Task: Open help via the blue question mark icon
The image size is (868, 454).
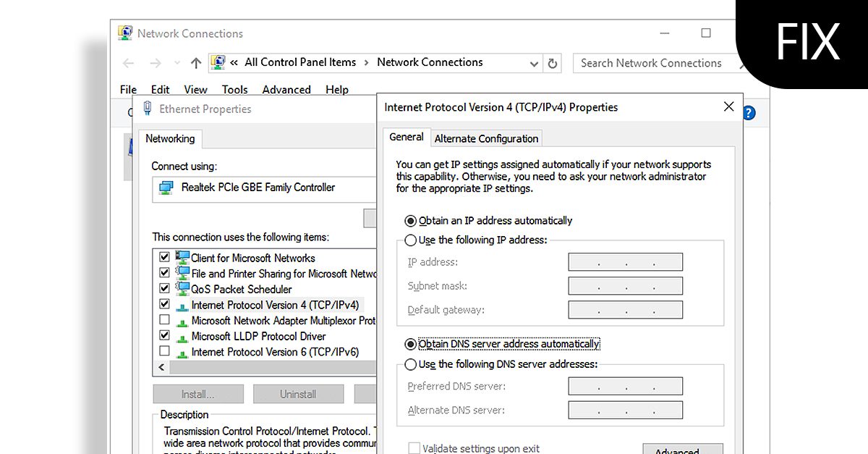Action: 748,112
